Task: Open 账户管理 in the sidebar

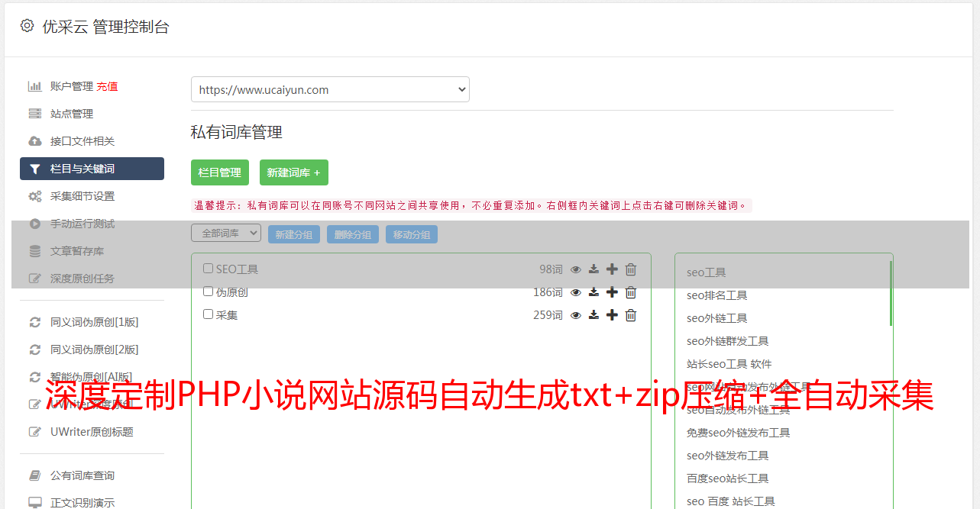Action: coord(72,86)
